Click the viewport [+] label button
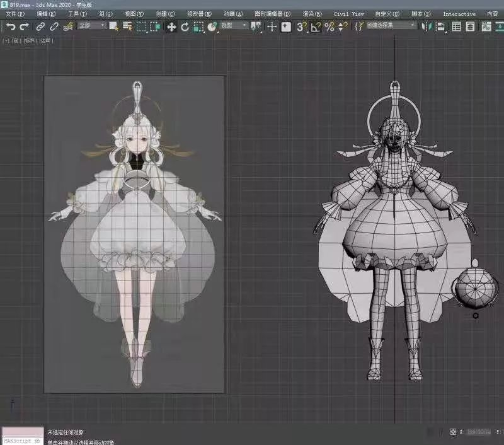The width and height of the screenshot is (504, 445). [x=6, y=41]
